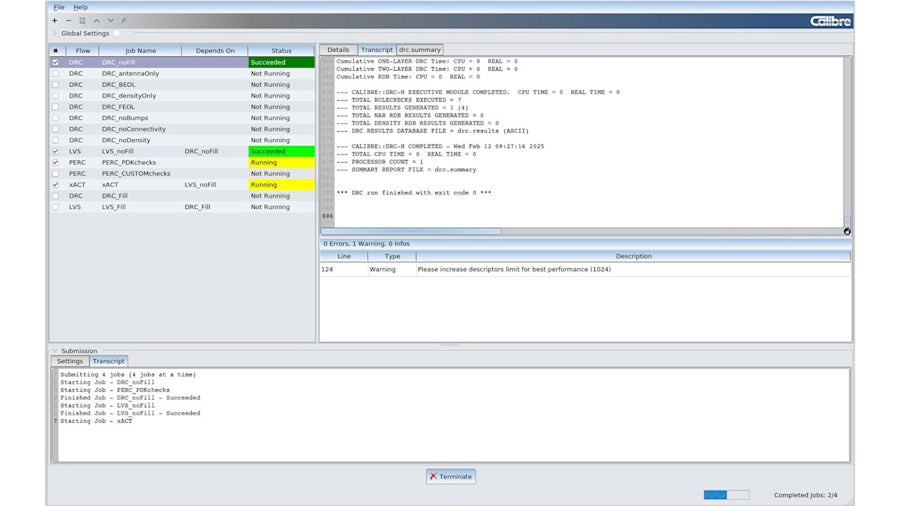
Task: Click 'DRC run finished with exit code 0' line
Action: (x=414, y=193)
